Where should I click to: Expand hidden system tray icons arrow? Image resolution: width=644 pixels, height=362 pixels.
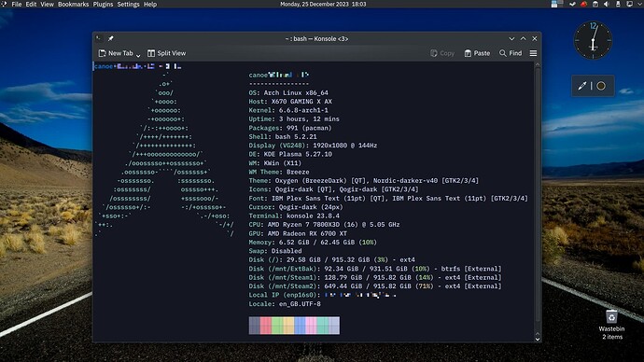click(x=640, y=4)
